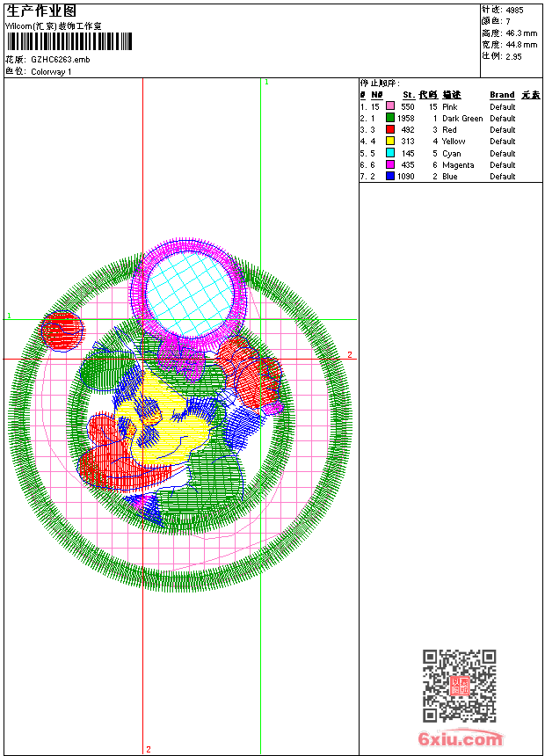Select the Cyan thread color swatch
545x756 pixels.
click(390, 153)
